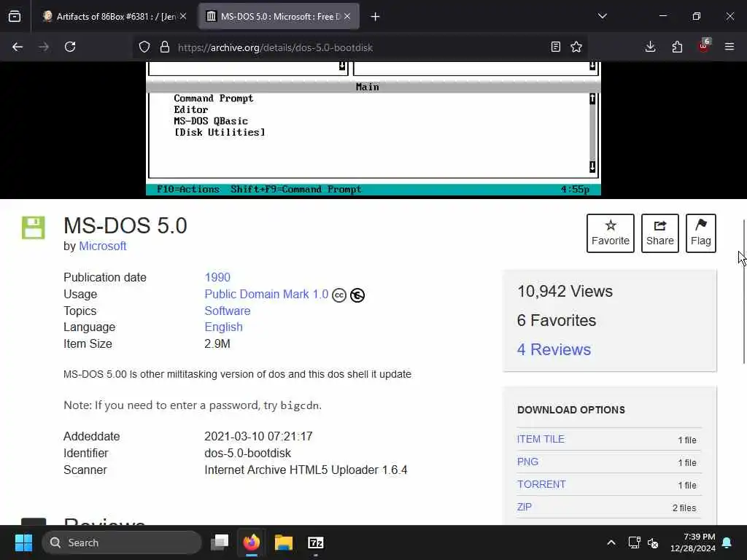747x560 pixels.
Task: Click the Windows taskbar Search box
Action: 122,542
